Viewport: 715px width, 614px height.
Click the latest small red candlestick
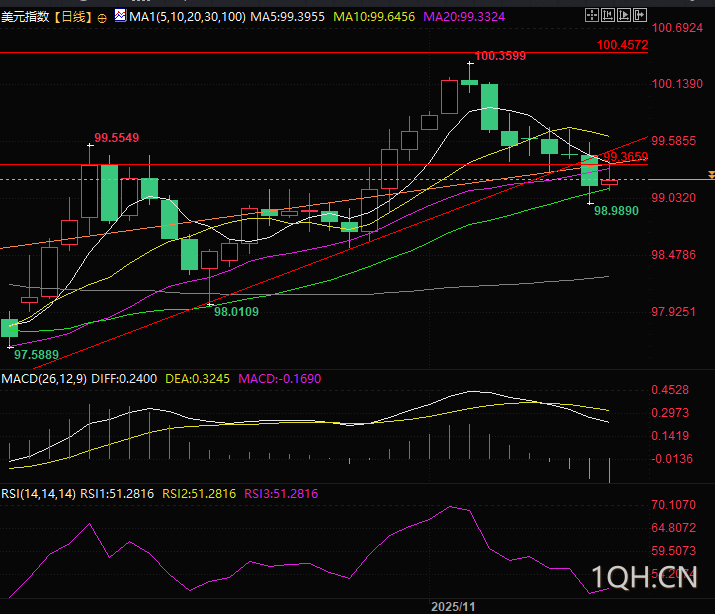pos(610,182)
